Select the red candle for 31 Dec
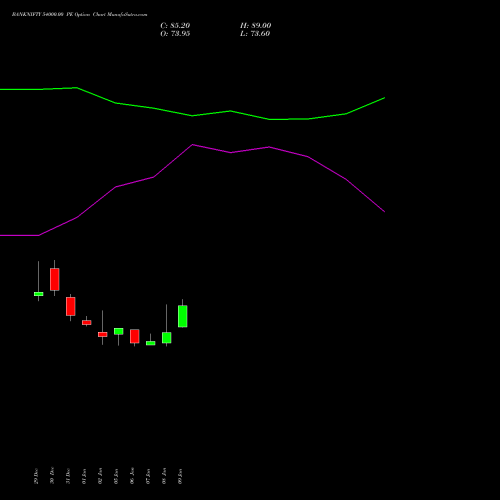 (71, 306)
